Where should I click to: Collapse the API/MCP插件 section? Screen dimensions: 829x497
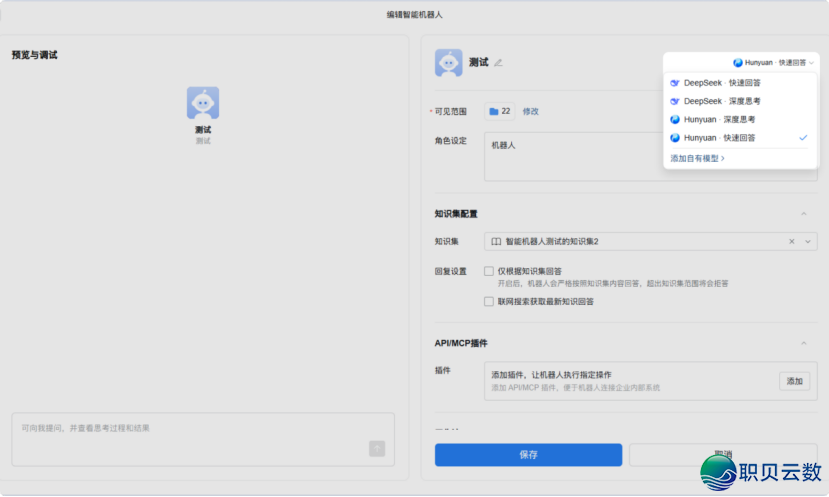(x=804, y=344)
